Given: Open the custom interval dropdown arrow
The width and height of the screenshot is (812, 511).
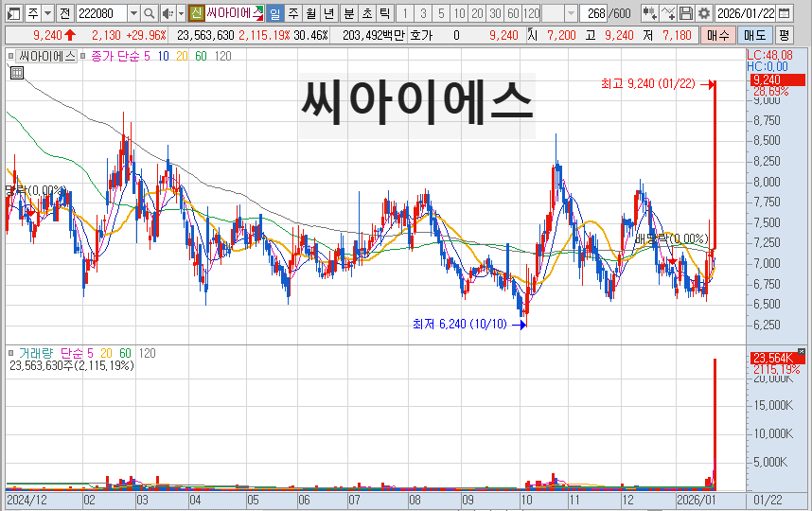Looking at the screenshot, I should 571,13.
